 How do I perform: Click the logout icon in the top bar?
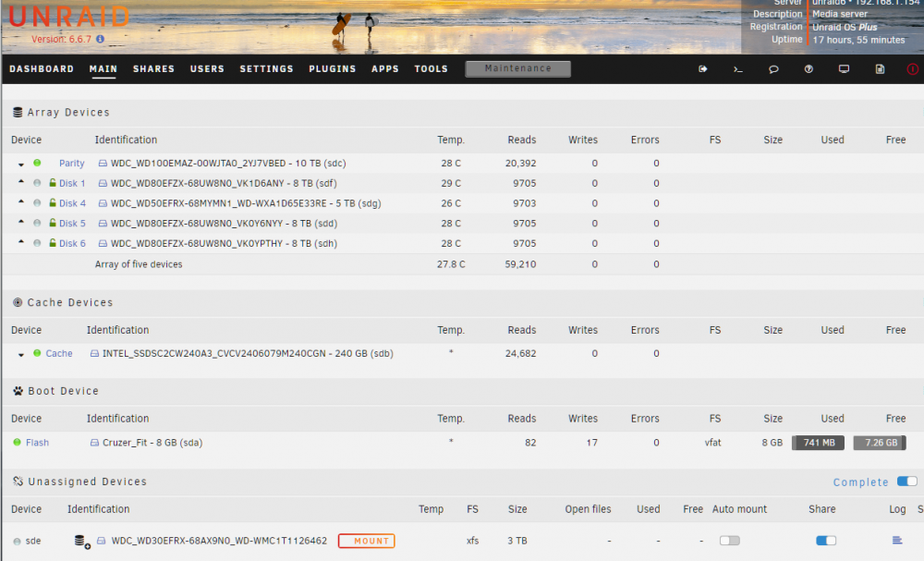[x=702, y=69]
